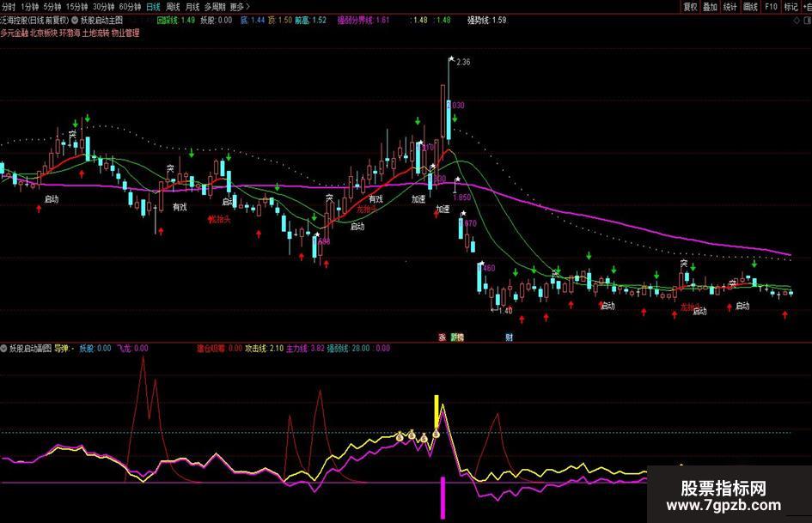Screen dimensions: 812x523
Task: Add stock to watchlist via +自
Action: pyautogui.click(x=806, y=7)
